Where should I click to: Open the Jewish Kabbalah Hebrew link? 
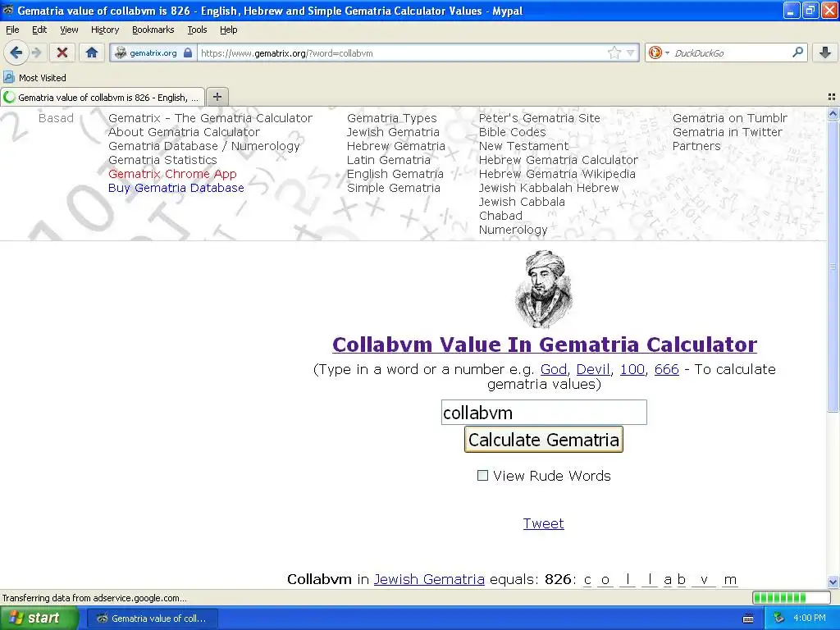(549, 188)
